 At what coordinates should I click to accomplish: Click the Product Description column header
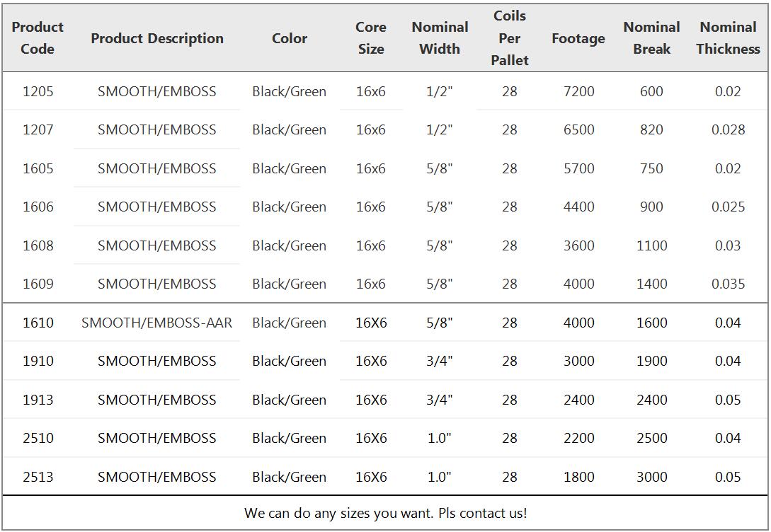click(157, 38)
